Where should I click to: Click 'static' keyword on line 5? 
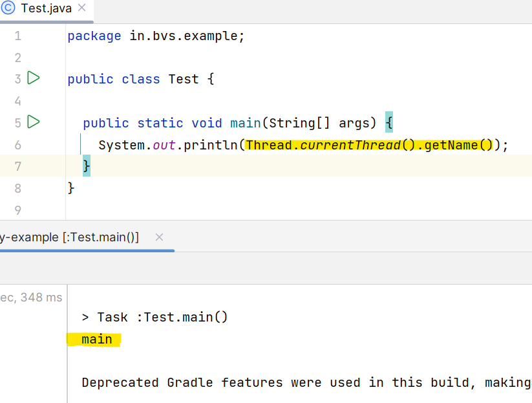click(x=160, y=123)
